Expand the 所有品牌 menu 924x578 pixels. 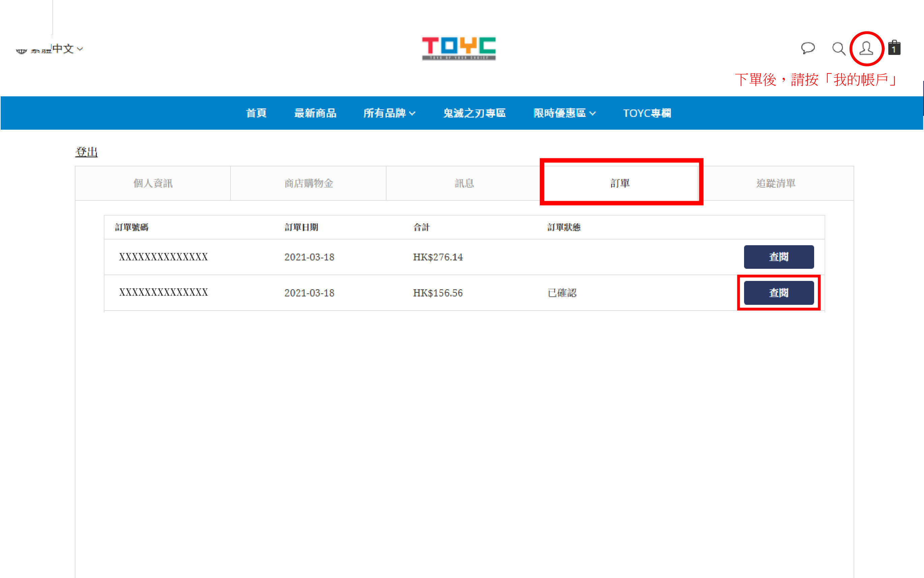(389, 113)
